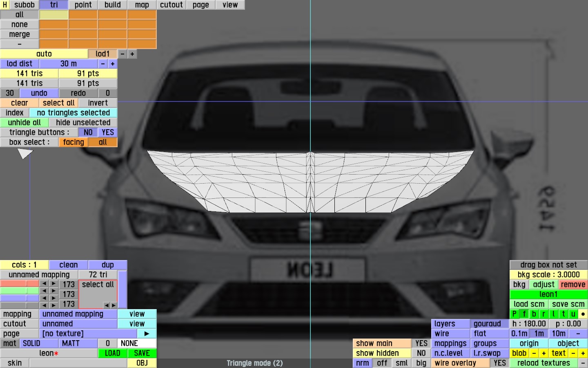Click the green colour slider

[20, 291]
